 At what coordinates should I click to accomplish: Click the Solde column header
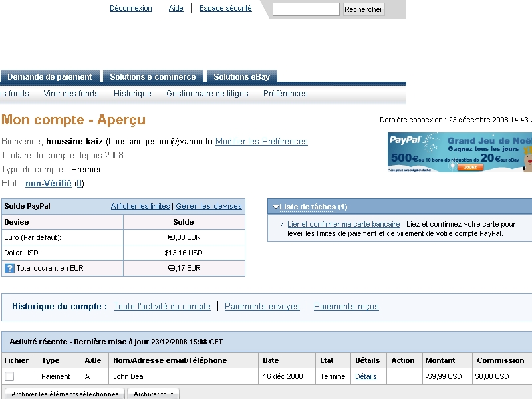point(184,222)
